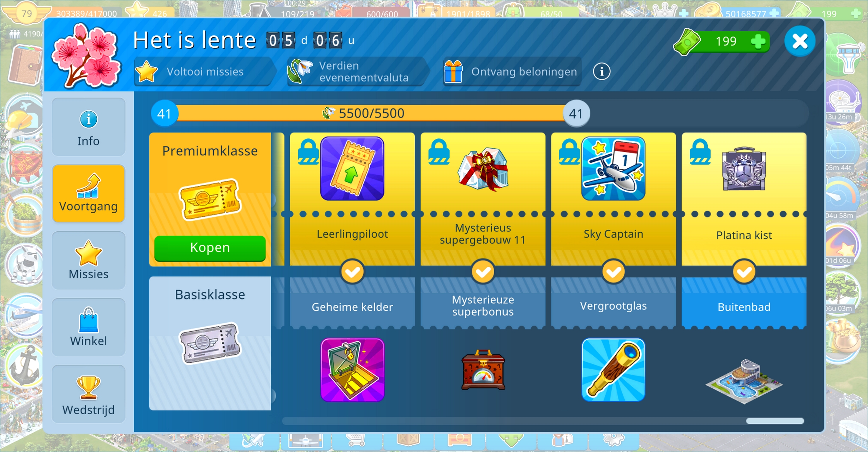Click the checkmark under Leerlingpiloot

[x=352, y=272]
